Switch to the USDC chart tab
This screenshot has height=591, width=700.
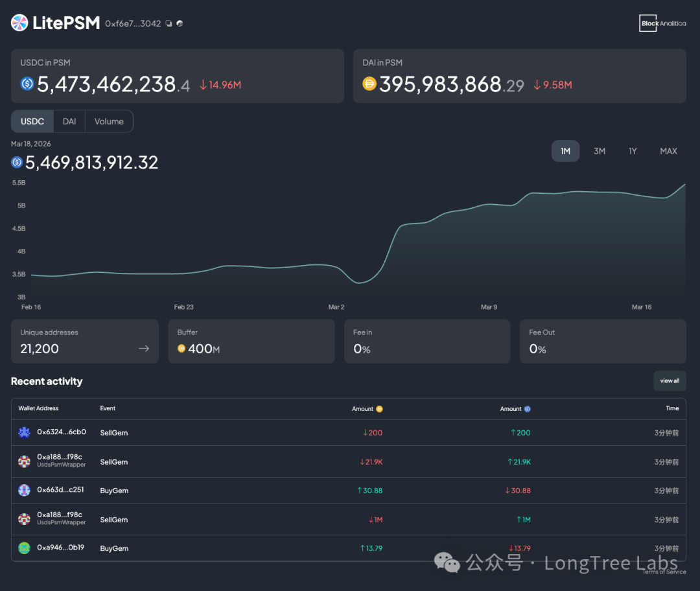pyautogui.click(x=32, y=121)
